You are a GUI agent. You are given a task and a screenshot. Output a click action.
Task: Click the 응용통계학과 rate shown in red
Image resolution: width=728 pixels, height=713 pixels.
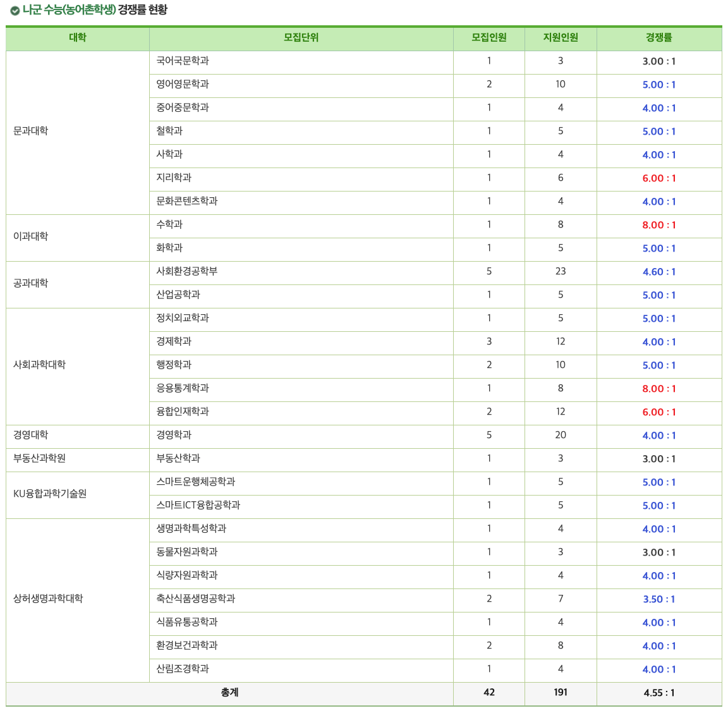660,389
